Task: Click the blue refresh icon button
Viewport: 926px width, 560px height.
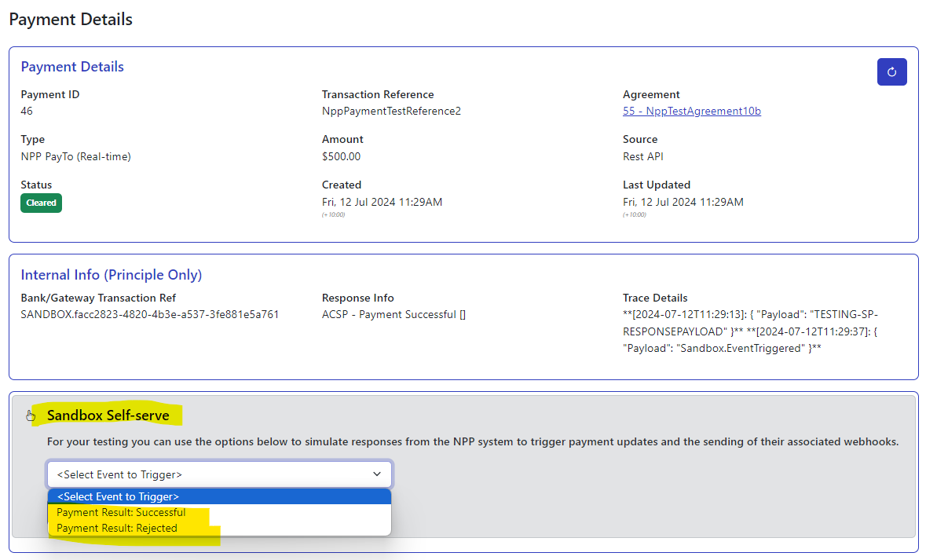Action: [x=891, y=72]
